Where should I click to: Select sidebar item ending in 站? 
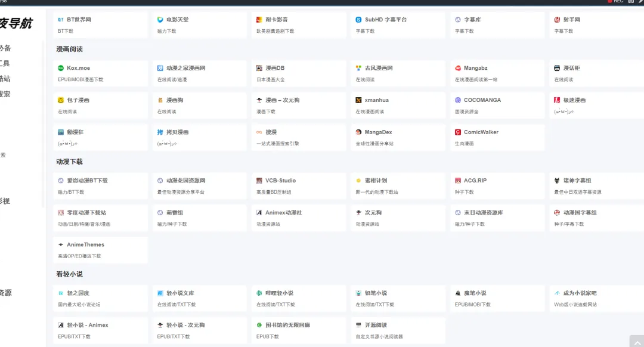coord(5,79)
